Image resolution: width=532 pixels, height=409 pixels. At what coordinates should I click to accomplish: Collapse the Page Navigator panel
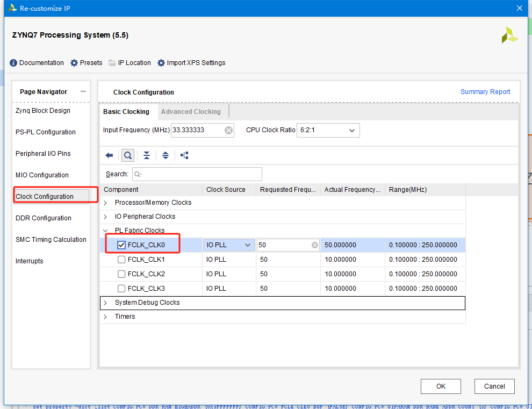[x=83, y=91]
